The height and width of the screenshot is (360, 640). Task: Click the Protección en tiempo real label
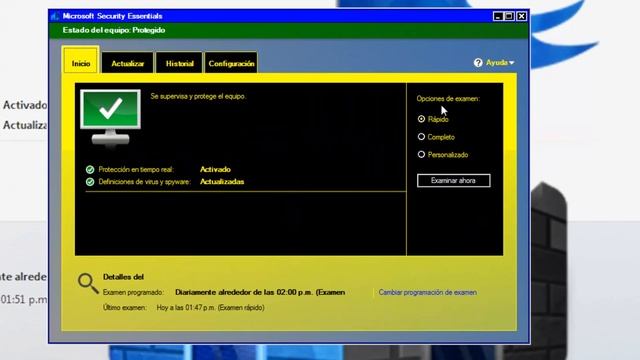click(136, 169)
